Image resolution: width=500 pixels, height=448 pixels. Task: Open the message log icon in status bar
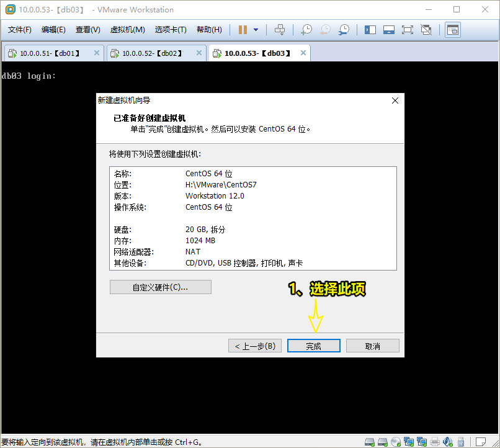(x=481, y=442)
